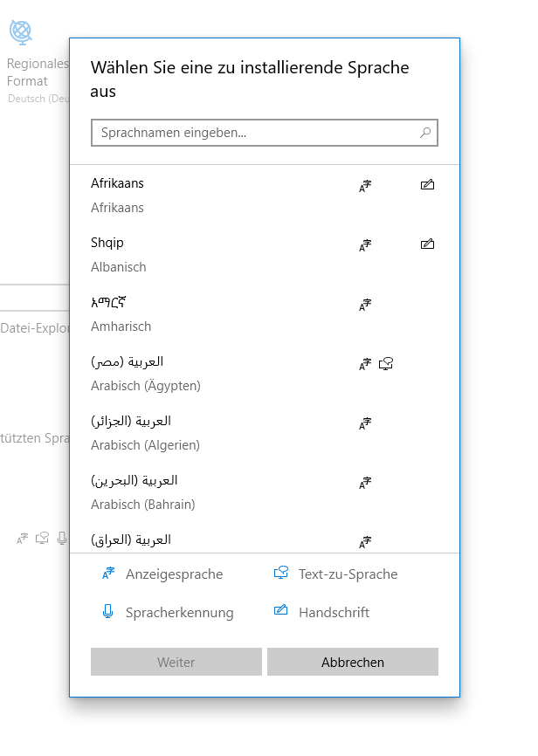Select the Amharisch language entry
Screen dimensions: 538x756
pos(175,313)
